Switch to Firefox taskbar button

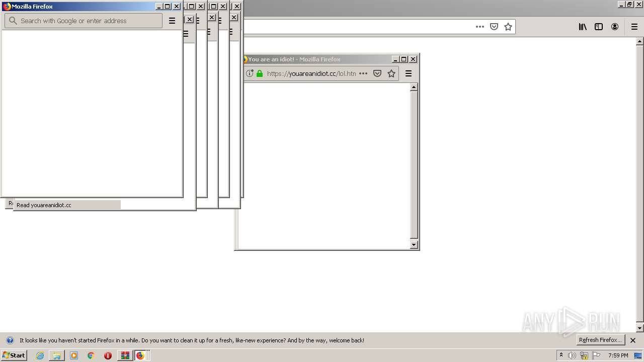pos(140,355)
